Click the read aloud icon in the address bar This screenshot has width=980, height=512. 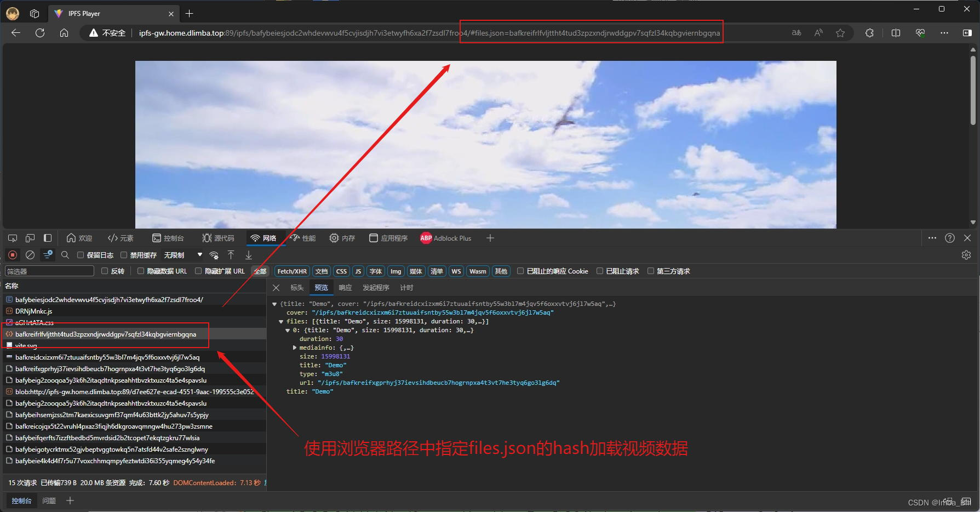coord(818,33)
